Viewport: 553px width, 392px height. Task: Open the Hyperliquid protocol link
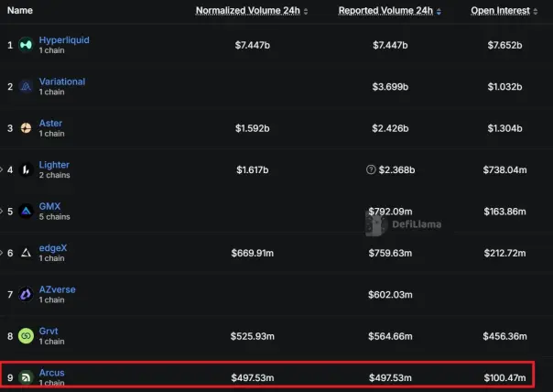click(64, 40)
